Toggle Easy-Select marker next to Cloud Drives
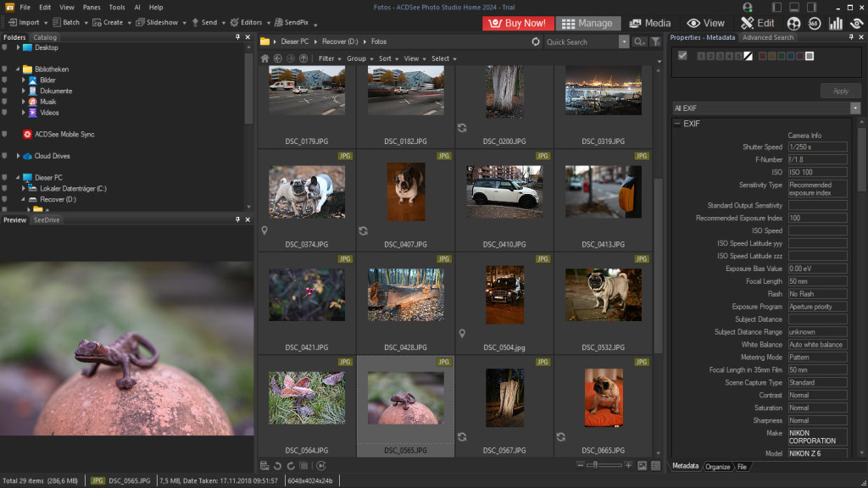 [5, 156]
